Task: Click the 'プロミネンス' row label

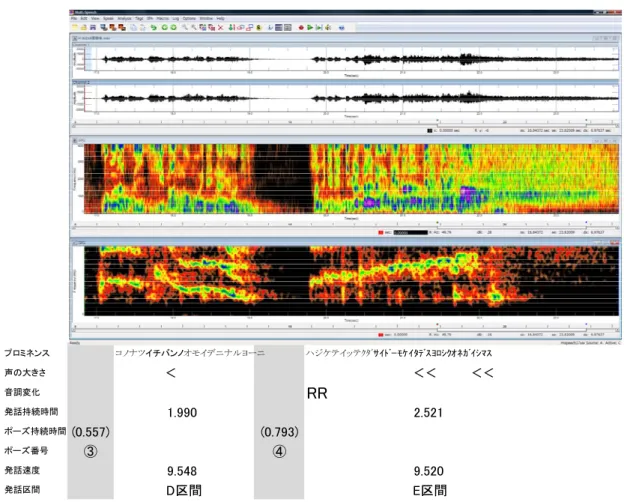Action: coord(27,353)
